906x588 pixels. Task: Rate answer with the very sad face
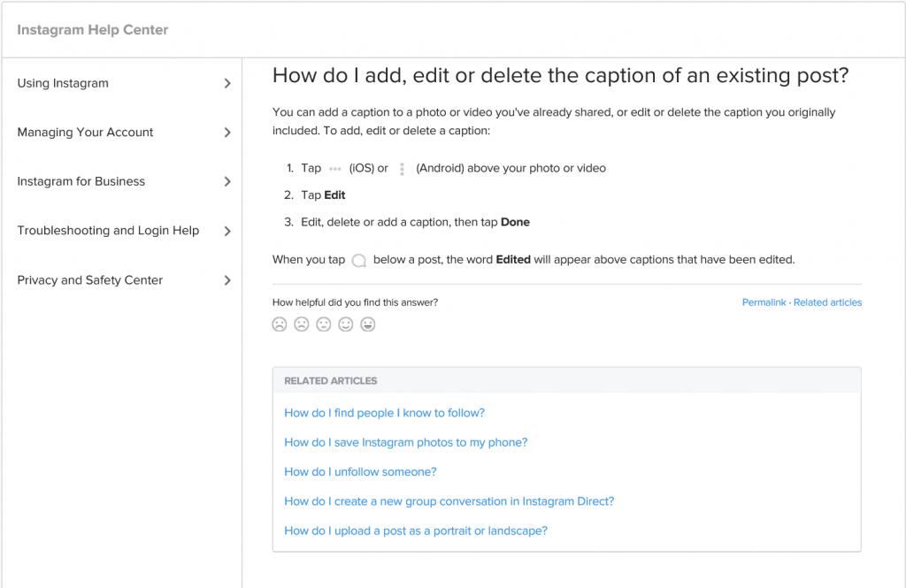(280, 325)
